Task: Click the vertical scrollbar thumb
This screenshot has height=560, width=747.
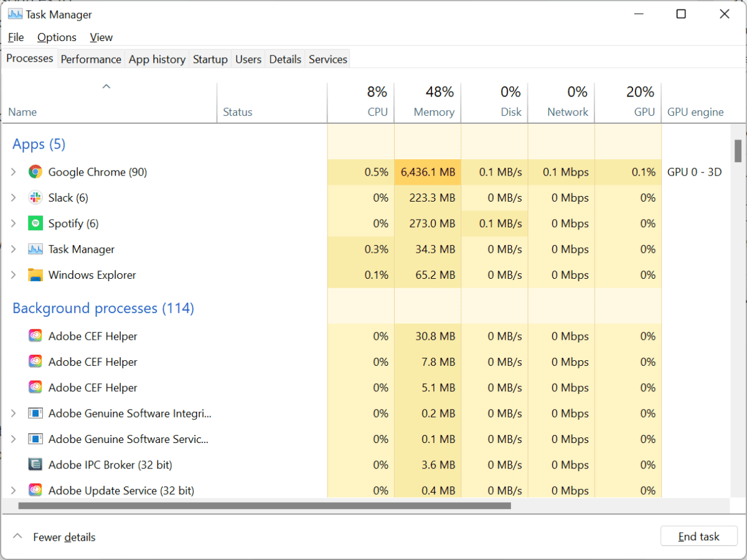Action: click(x=738, y=151)
